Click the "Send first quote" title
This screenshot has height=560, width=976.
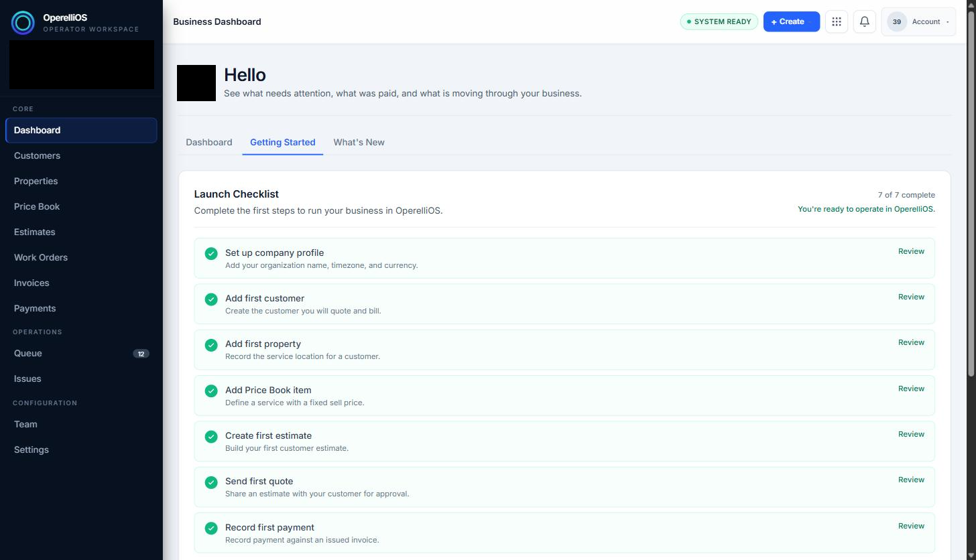click(259, 481)
